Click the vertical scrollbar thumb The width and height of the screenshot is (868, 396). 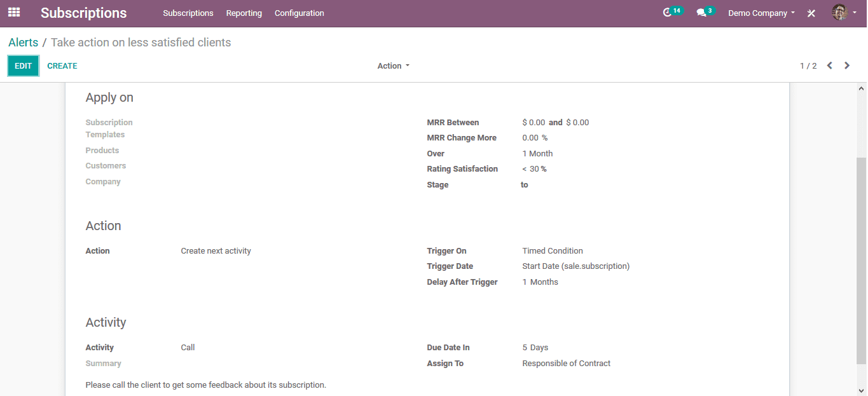(x=862, y=262)
